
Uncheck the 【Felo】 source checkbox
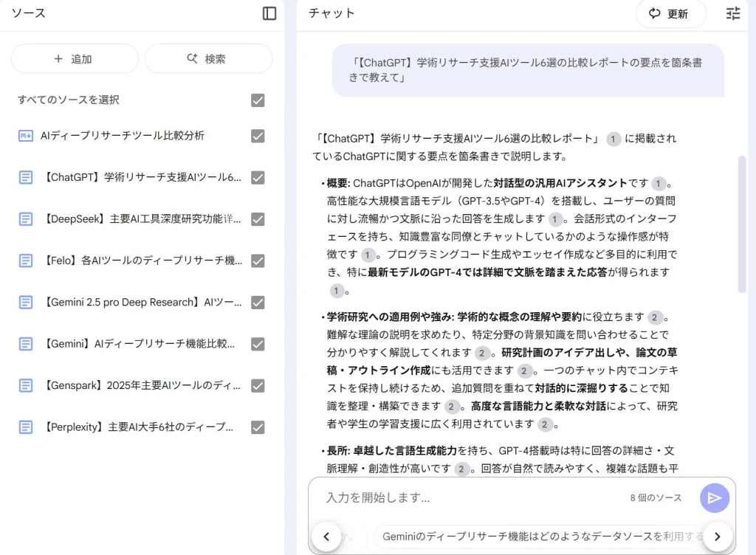pos(258,261)
